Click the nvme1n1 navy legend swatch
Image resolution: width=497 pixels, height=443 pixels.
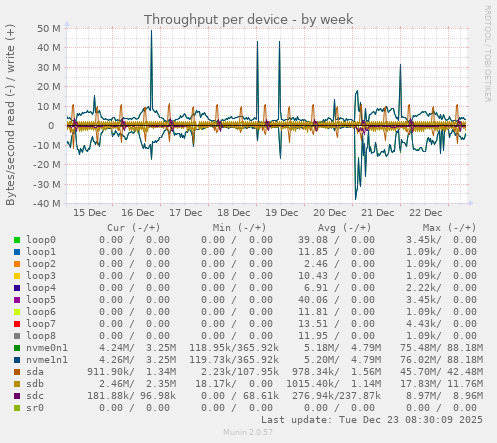pyautogui.click(x=17, y=360)
